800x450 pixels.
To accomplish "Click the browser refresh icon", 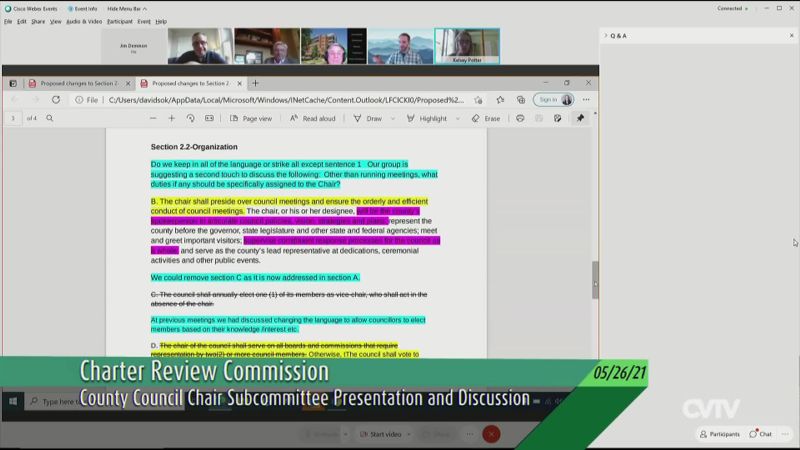I will click(56, 100).
